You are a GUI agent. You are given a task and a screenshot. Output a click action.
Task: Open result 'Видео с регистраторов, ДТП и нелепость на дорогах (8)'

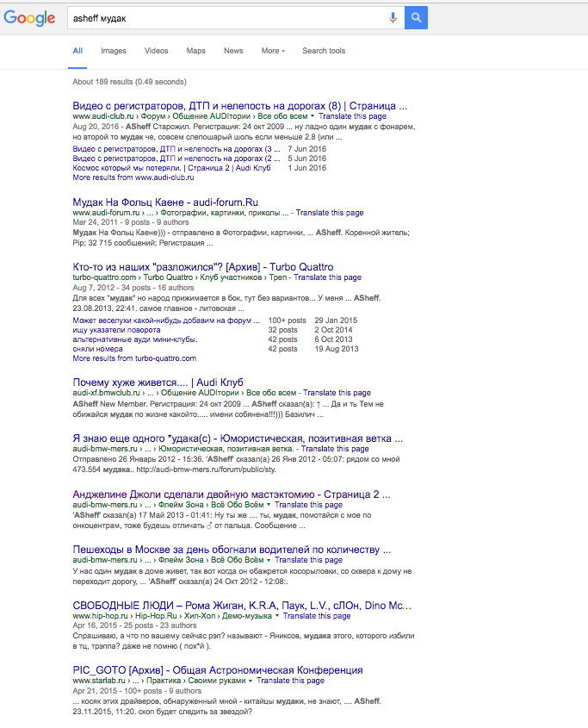point(240,106)
